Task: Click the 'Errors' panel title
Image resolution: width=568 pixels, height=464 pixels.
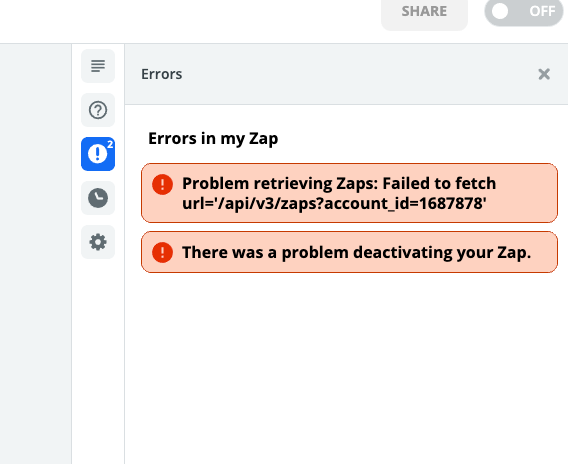Action: click(x=162, y=74)
